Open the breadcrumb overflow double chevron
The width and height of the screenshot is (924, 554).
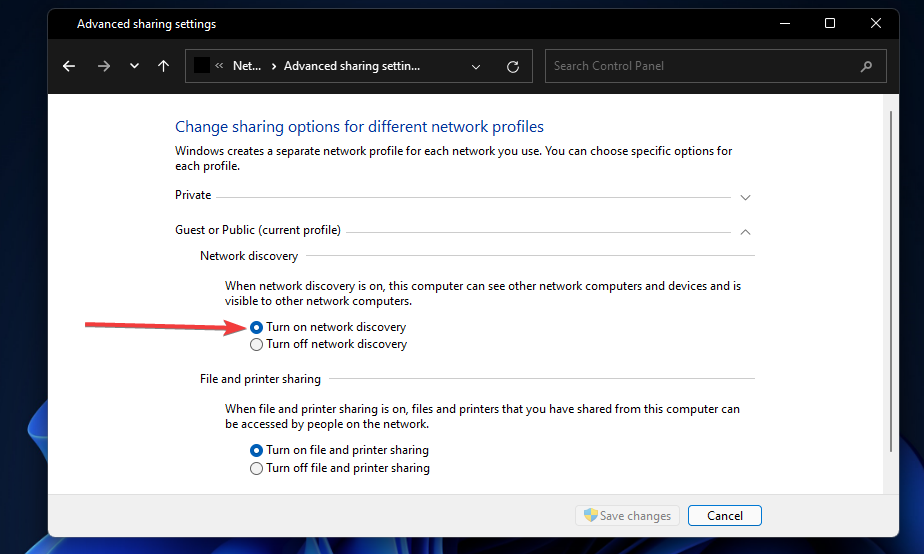click(219, 65)
